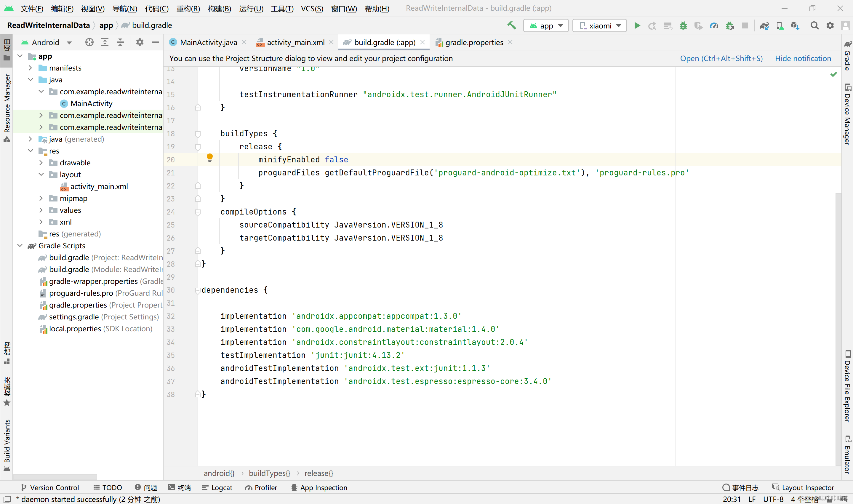853x504 pixels.
Task: Select opened file target icon in Project panel
Action: (89, 42)
